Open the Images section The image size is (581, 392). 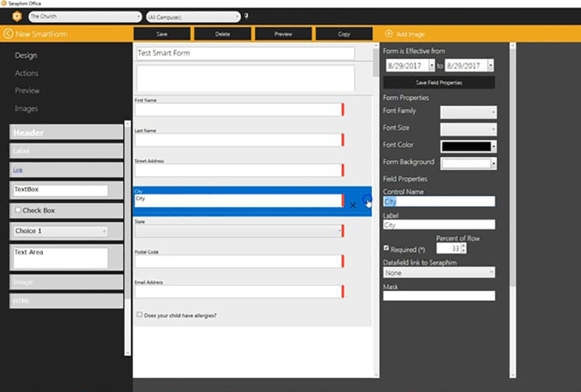pos(26,109)
